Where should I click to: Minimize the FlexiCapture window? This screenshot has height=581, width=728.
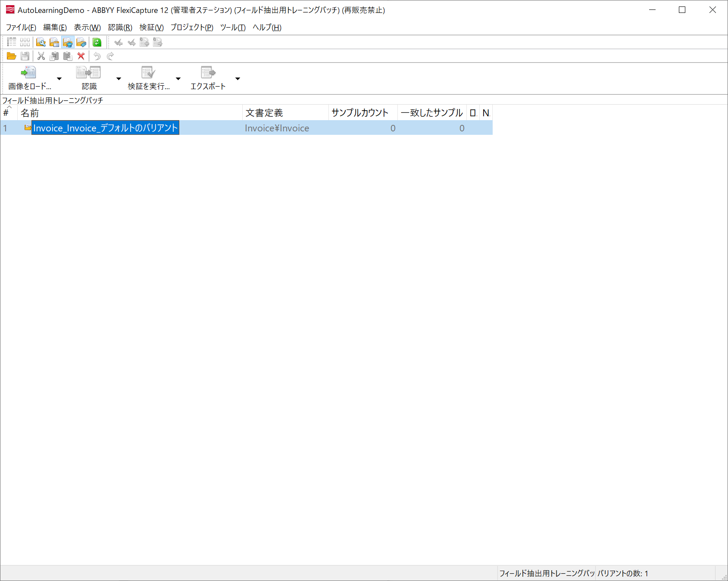click(x=652, y=10)
